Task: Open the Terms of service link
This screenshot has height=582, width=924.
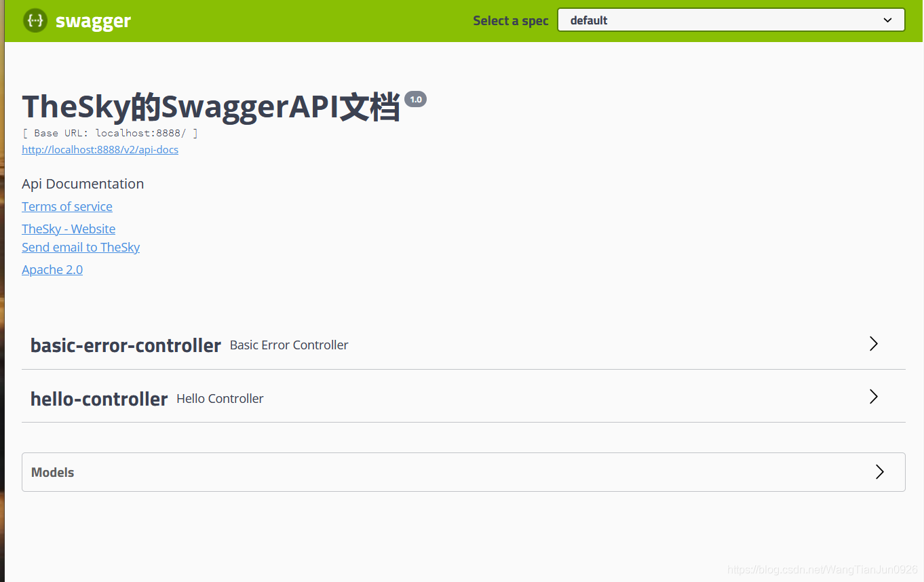Action: pyautogui.click(x=67, y=207)
